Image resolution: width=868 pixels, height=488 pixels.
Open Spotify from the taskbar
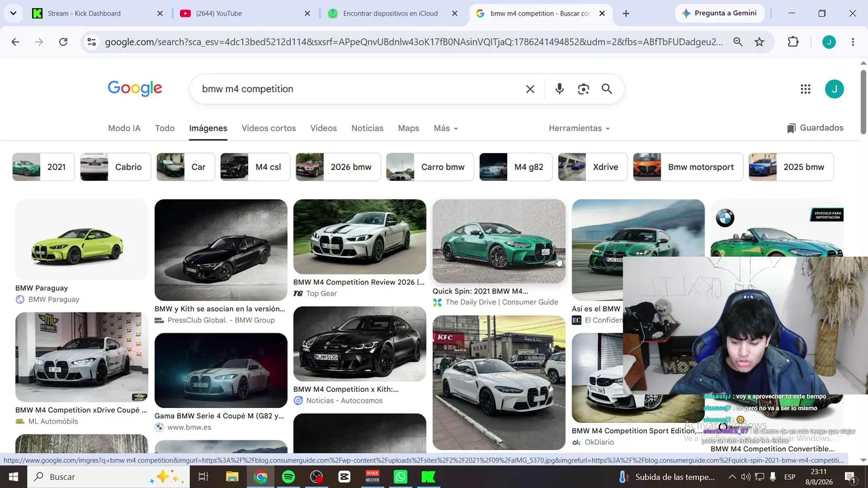coord(288,477)
